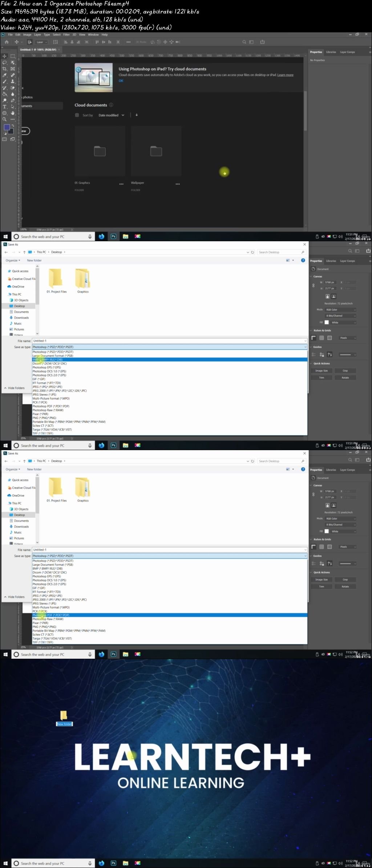This screenshot has height=868, width=372.
Task: Toggle Quick Mask mode at the bottom of the toolbar
Action: pos(5,139)
